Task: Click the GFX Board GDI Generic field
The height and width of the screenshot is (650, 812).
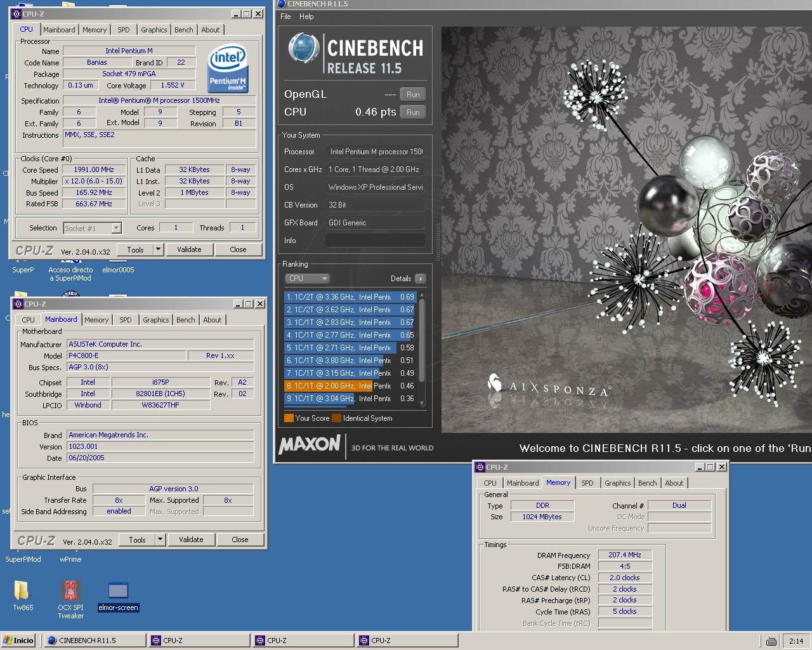Action: (375, 223)
